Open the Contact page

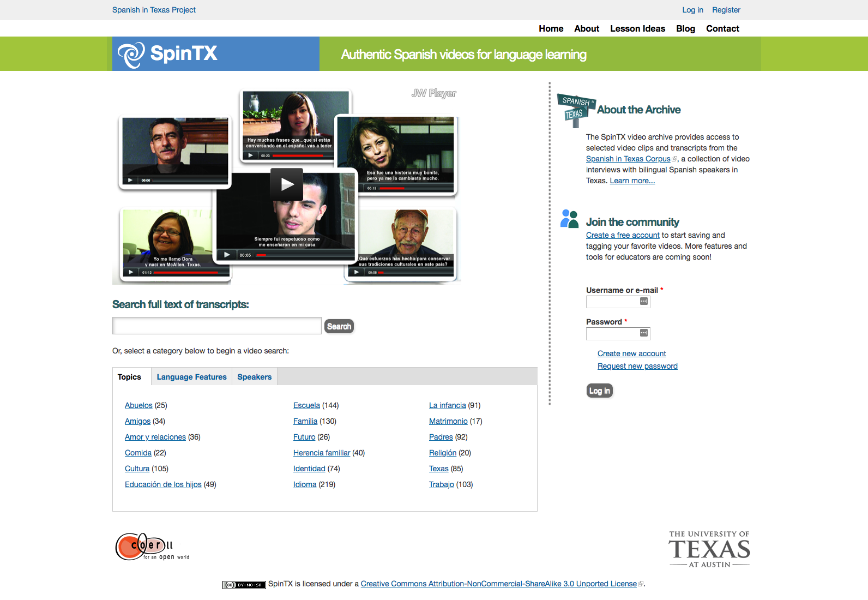(x=722, y=28)
